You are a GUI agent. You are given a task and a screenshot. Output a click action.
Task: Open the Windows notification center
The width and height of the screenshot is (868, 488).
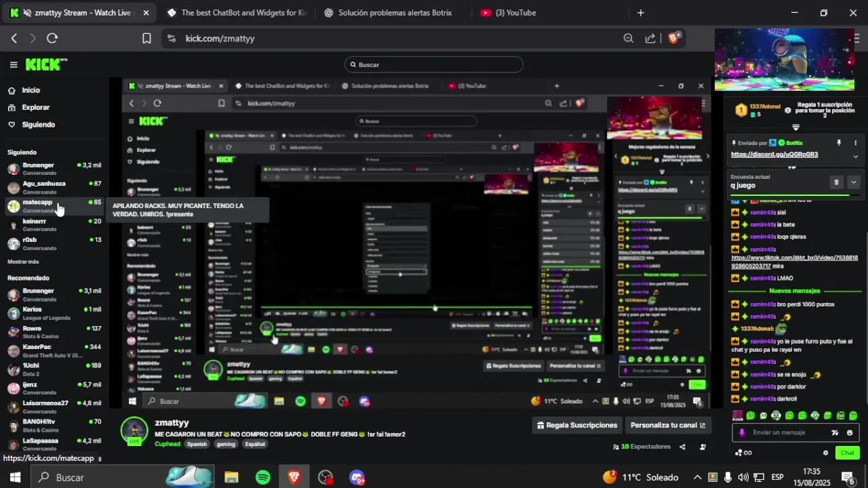848,477
